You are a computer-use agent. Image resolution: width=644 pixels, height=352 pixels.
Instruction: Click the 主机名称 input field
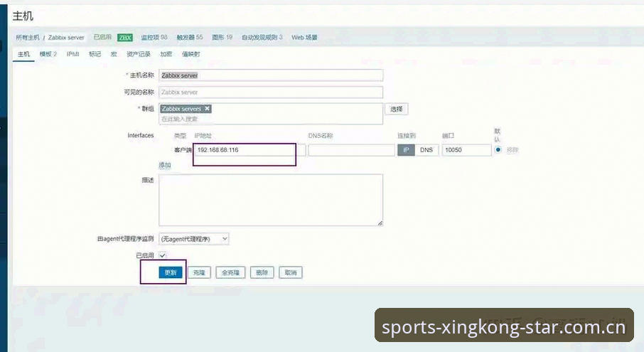(271, 75)
